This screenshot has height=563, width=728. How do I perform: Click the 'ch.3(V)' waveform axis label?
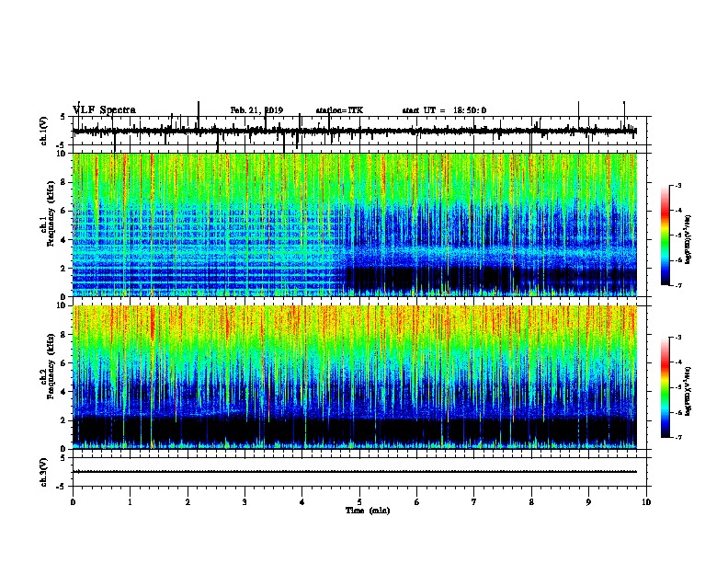tap(44, 472)
